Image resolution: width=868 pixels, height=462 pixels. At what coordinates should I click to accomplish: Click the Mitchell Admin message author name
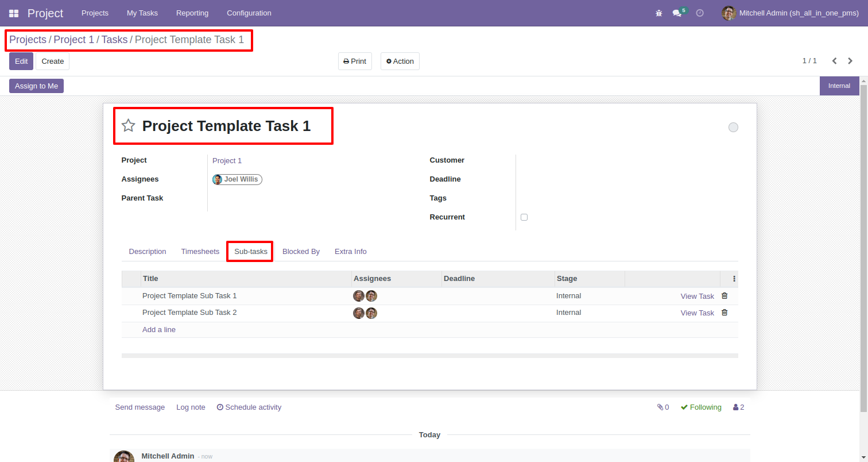[168, 456]
